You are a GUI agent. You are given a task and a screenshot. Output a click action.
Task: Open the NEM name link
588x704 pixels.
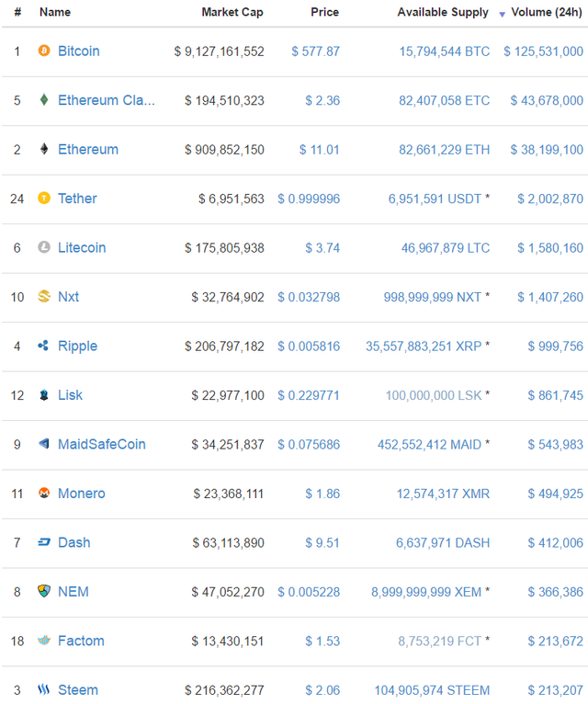pos(73,591)
